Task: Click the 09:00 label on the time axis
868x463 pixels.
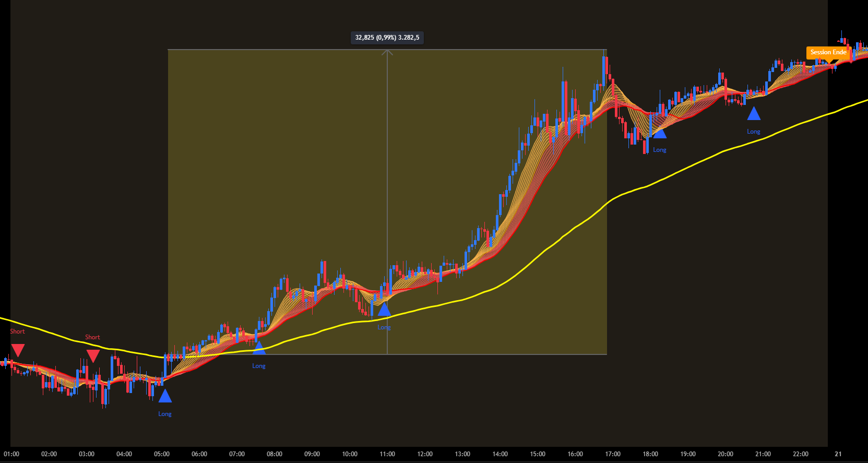Action: [312, 454]
